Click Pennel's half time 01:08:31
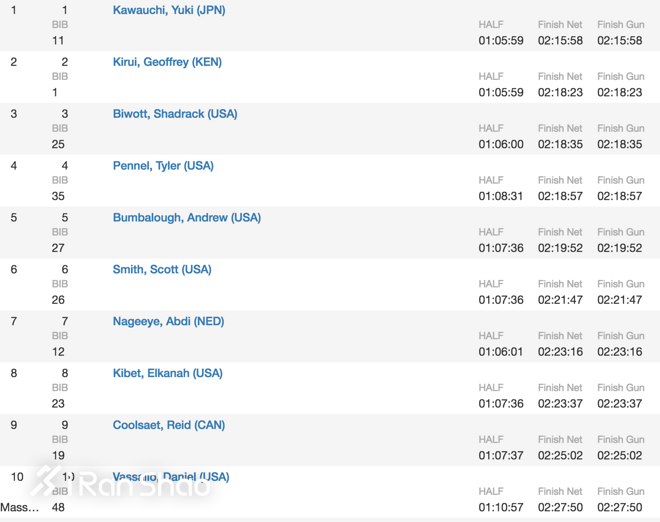 click(501, 197)
